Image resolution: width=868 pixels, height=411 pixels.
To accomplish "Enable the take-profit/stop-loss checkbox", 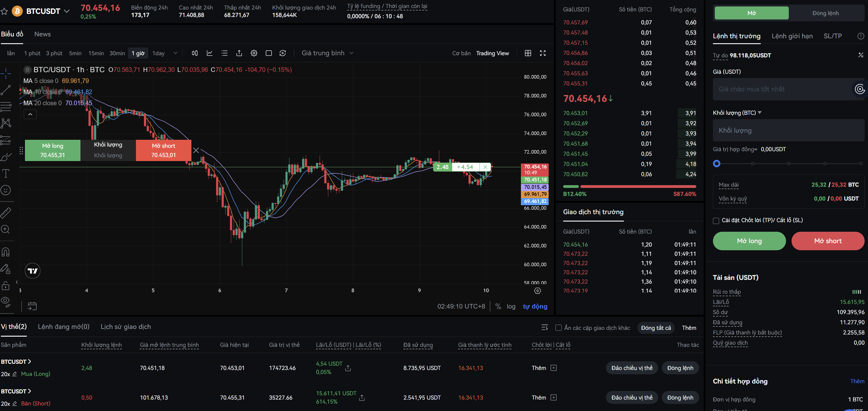I will (x=716, y=221).
